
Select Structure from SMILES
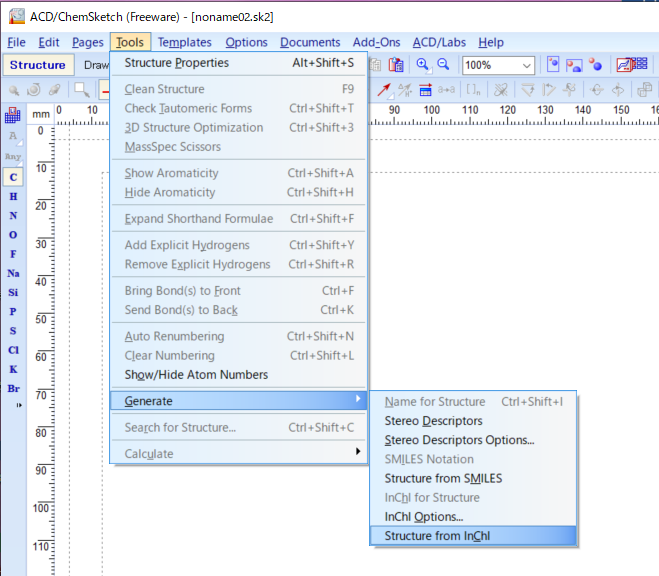coord(473,479)
